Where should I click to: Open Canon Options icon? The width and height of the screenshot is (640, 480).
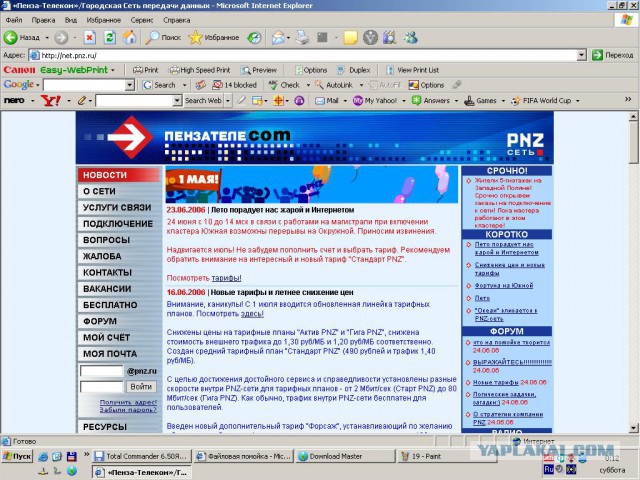[x=299, y=70]
